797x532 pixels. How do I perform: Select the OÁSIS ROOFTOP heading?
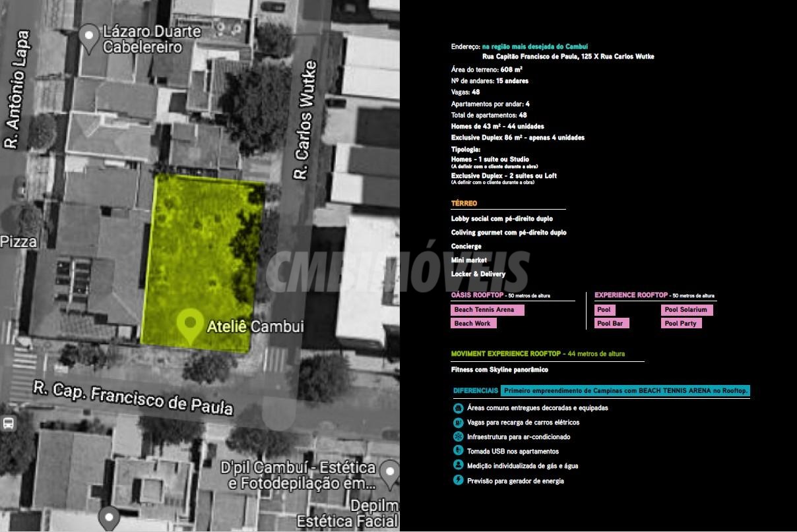478,295
